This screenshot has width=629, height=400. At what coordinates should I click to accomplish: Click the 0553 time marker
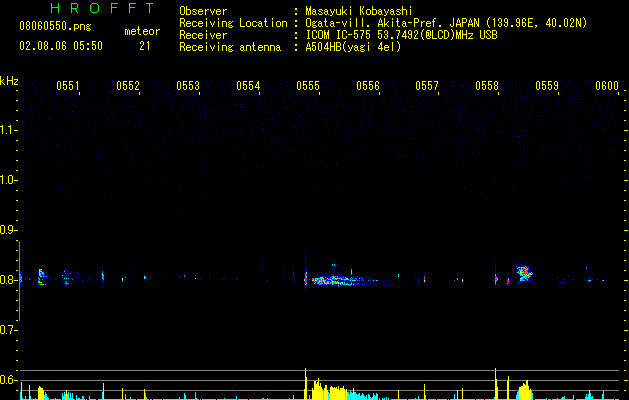(188, 86)
